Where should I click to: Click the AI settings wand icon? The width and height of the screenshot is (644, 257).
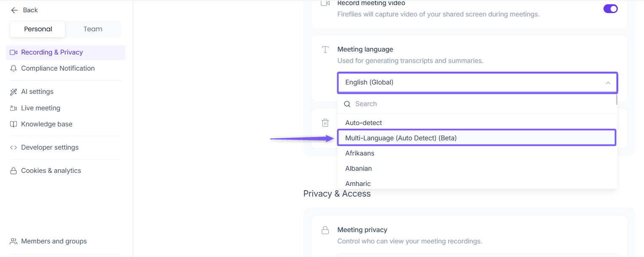tap(14, 92)
